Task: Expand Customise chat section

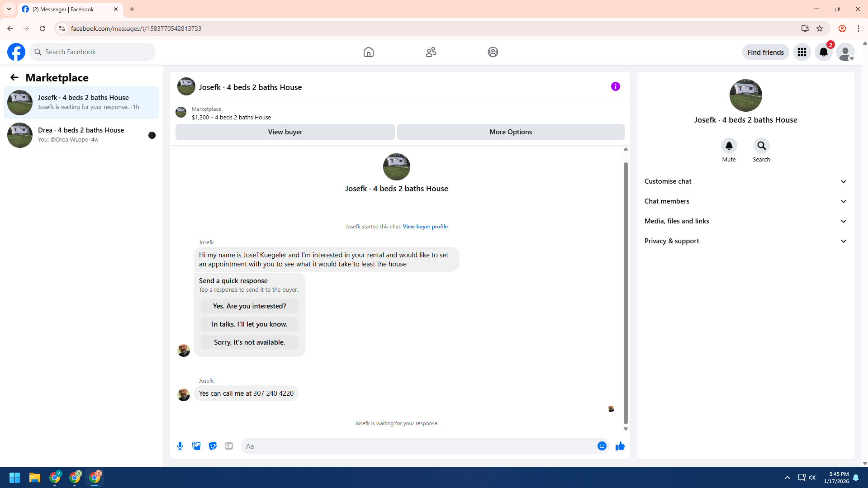Action: [745, 181]
